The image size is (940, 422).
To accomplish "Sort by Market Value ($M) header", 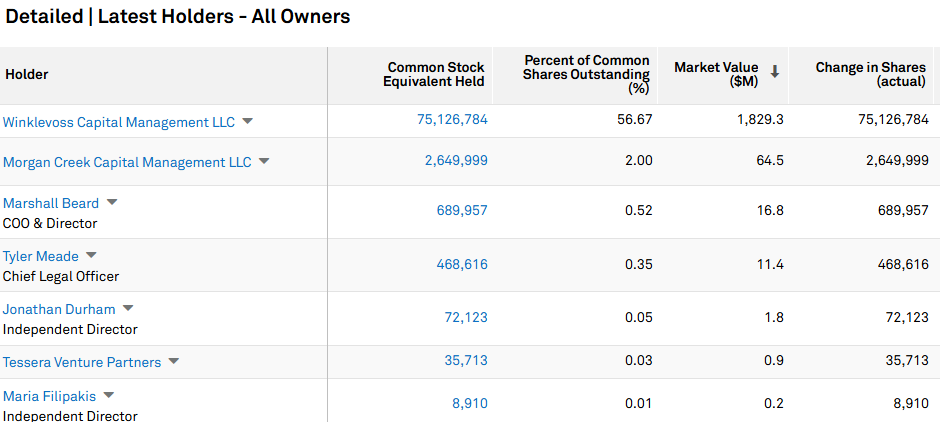I will (x=716, y=74).
